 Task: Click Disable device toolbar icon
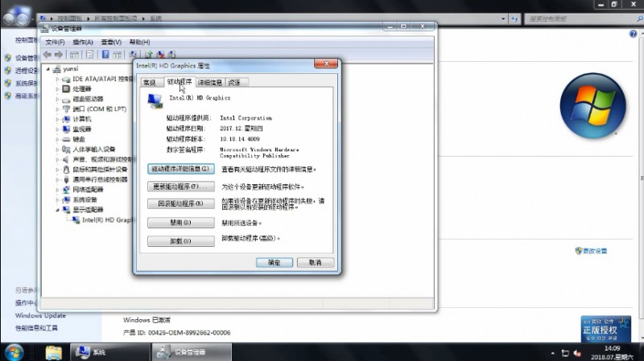pos(171,55)
